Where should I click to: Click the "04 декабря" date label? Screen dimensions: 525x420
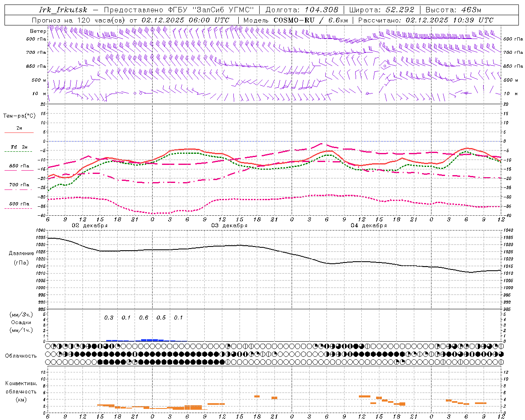369,226
